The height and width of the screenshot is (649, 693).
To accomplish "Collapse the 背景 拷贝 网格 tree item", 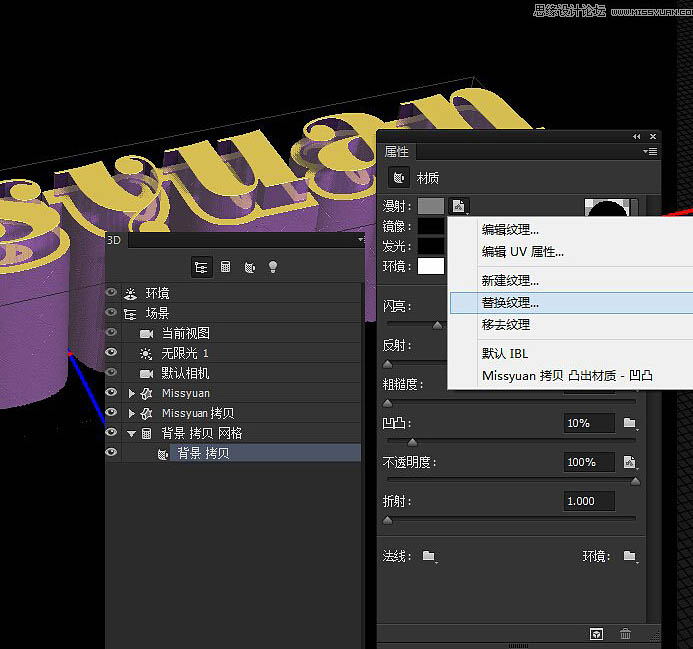I will point(131,434).
